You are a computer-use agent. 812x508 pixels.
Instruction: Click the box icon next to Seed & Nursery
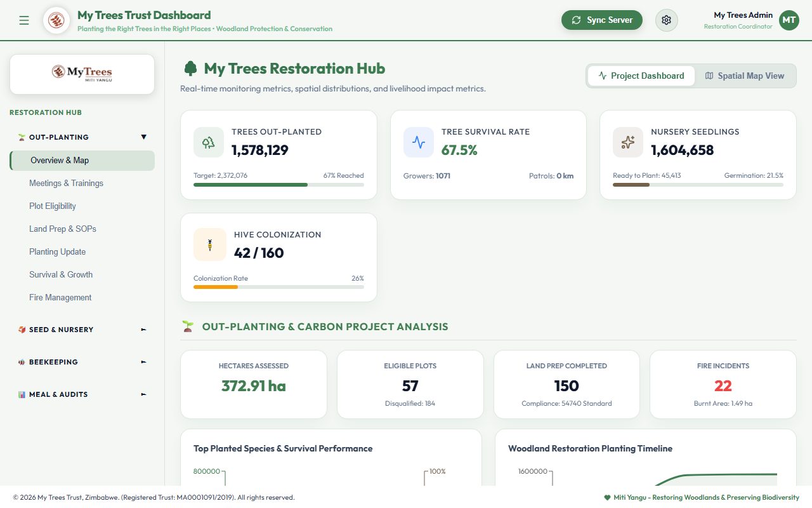point(22,330)
